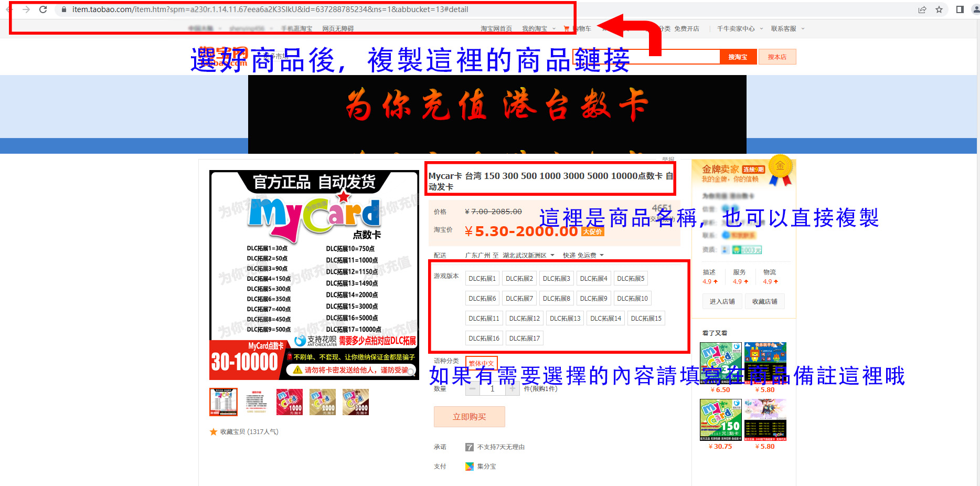Choose the DLC拓展17 version
The height and width of the screenshot is (486, 980).
(524, 339)
